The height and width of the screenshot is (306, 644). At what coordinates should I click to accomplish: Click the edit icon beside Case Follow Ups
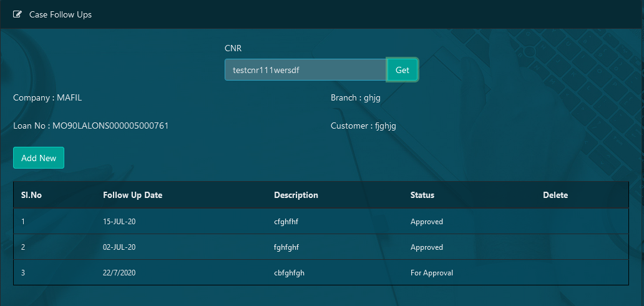[17, 14]
